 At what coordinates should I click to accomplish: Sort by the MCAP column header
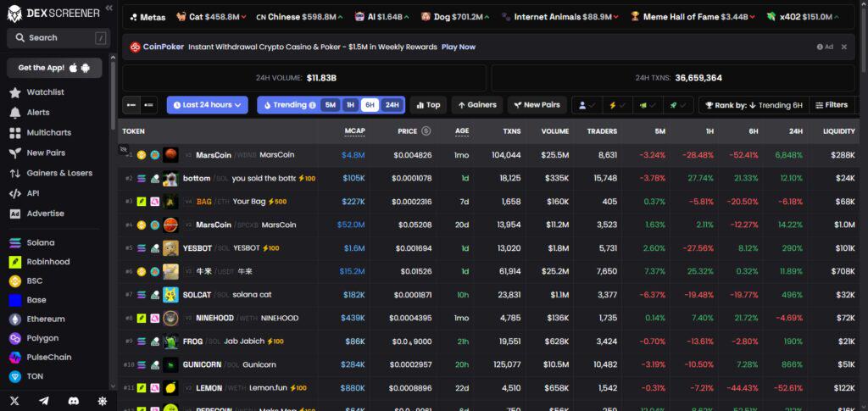pyautogui.click(x=355, y=131)
